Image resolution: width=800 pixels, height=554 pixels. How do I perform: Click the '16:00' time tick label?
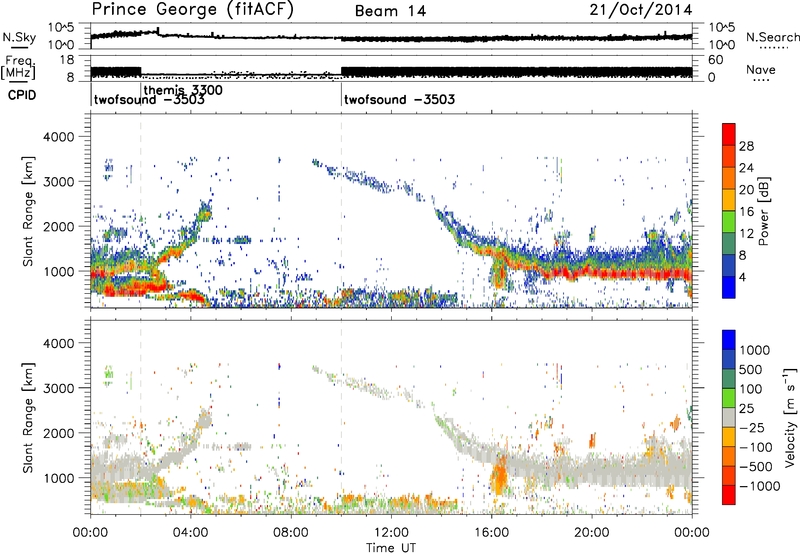click(491, 533)
